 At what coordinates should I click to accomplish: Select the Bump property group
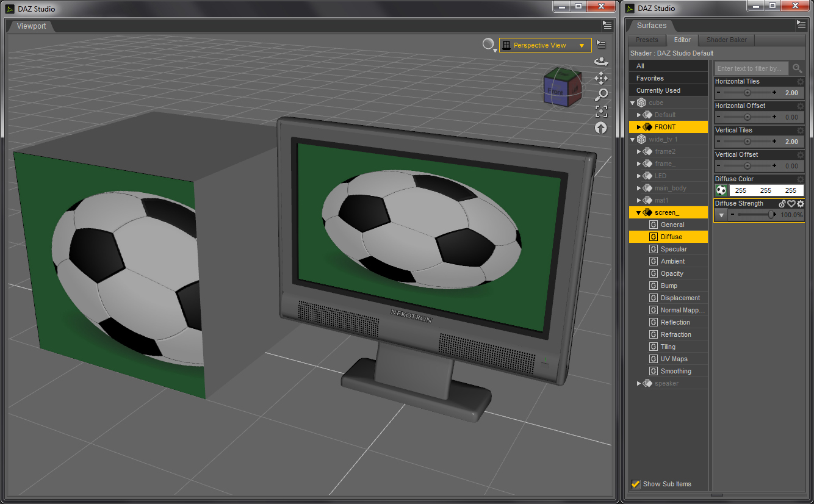click(668, 286)
